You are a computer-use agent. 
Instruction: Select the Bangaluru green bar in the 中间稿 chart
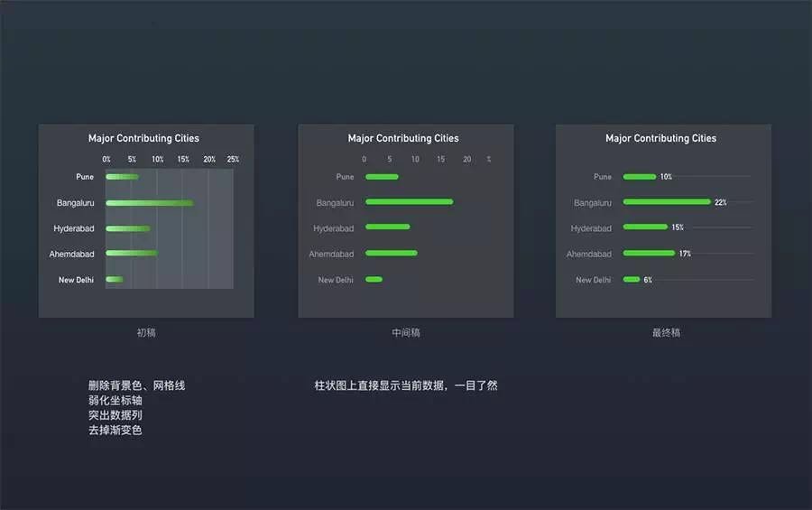(409, 201)
